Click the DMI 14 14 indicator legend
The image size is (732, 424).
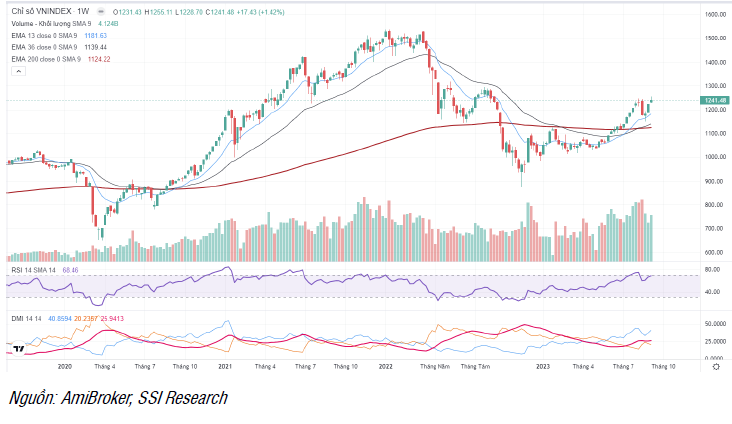[24, 319]
